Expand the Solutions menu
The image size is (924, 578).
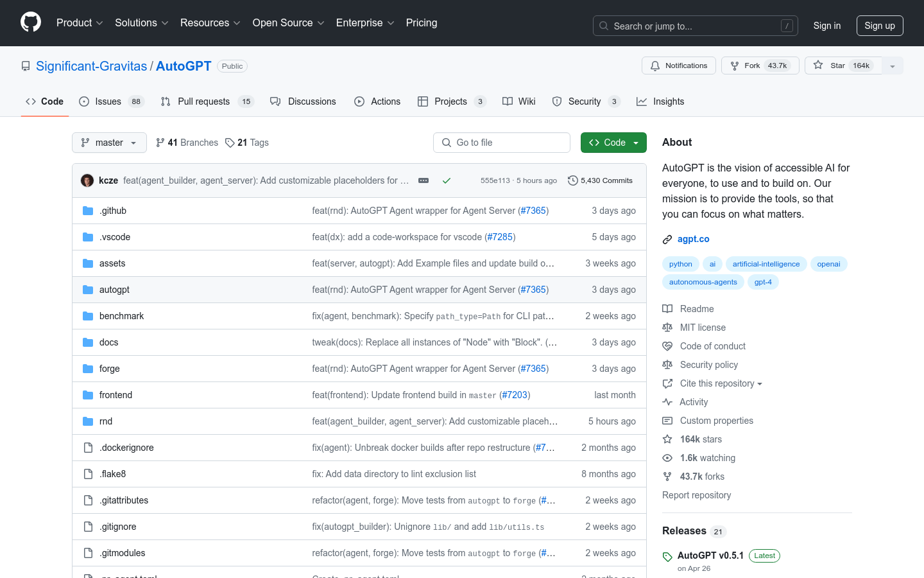[141, 22]
